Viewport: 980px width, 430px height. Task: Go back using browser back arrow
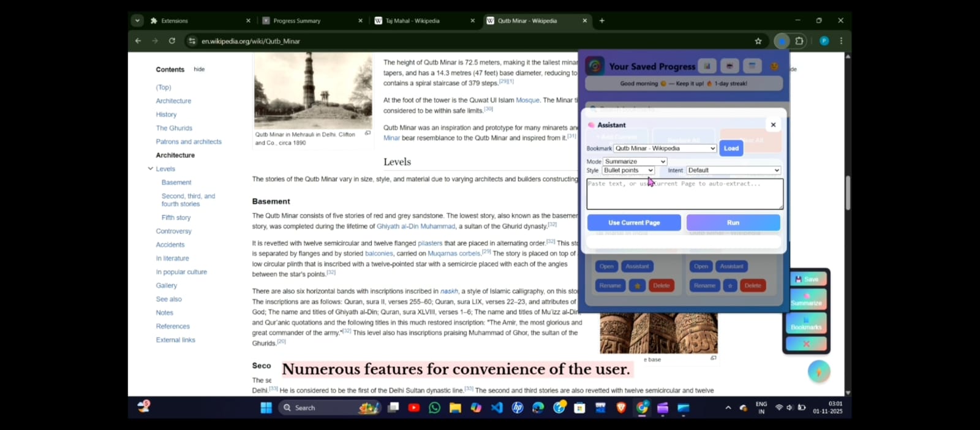[138, 41]
